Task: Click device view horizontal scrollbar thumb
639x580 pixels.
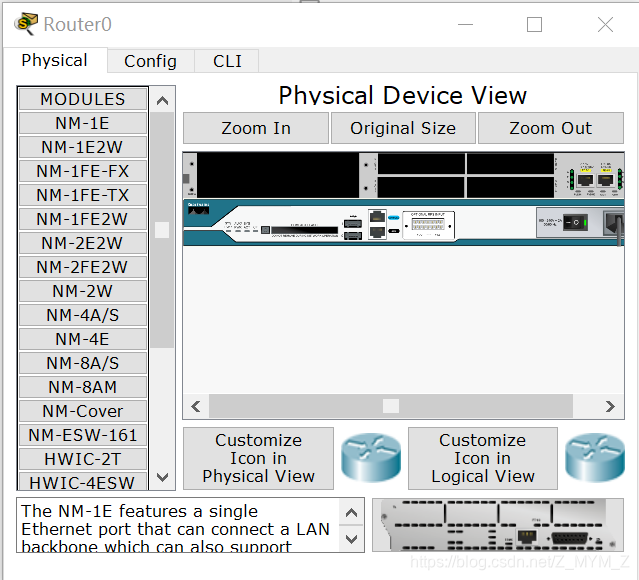Action: click(391, 406)
